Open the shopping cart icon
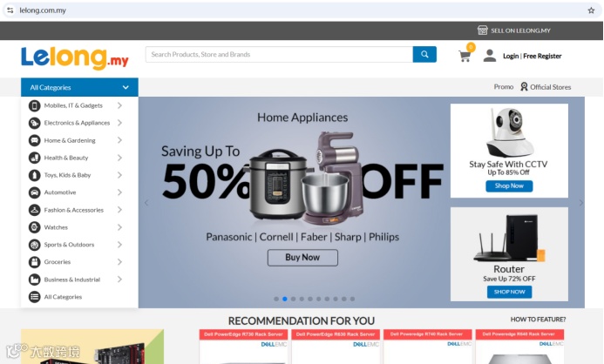The width and height of the screenshot is (604, 364). (x=465, y=57)
